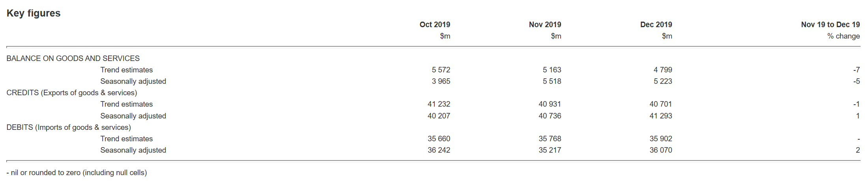Click the 36 070 value cell
The width and height of the screenshot is (868, 181).
click(x=660, y=150)
